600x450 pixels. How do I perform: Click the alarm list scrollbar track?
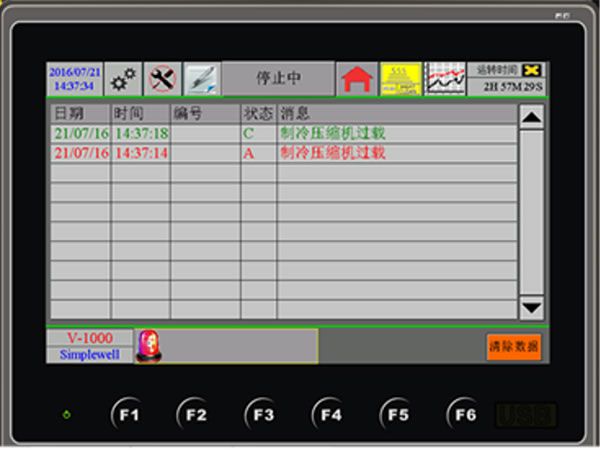[532, 212]
